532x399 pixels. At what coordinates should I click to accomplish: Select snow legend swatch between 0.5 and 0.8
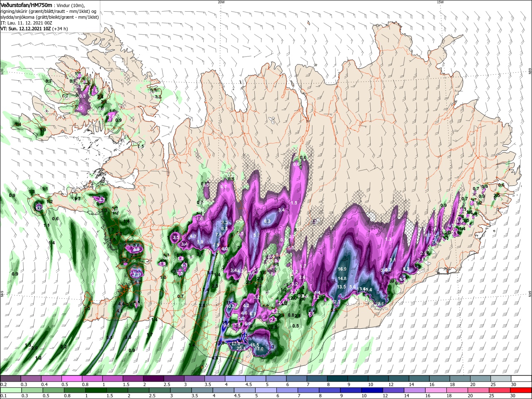71,379
